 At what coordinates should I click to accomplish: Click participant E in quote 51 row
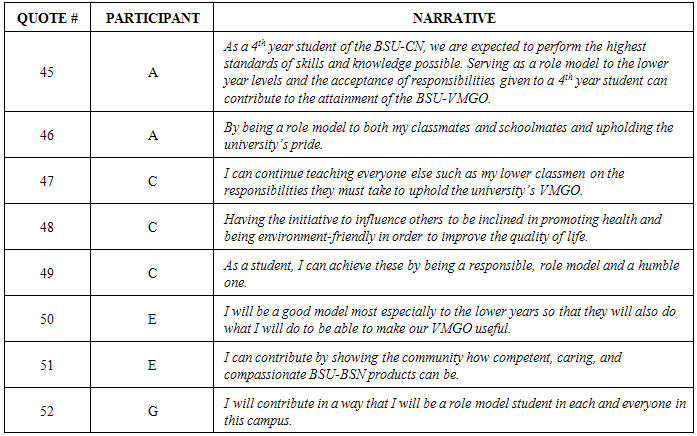pyautogui.click(x=152, y=366)
